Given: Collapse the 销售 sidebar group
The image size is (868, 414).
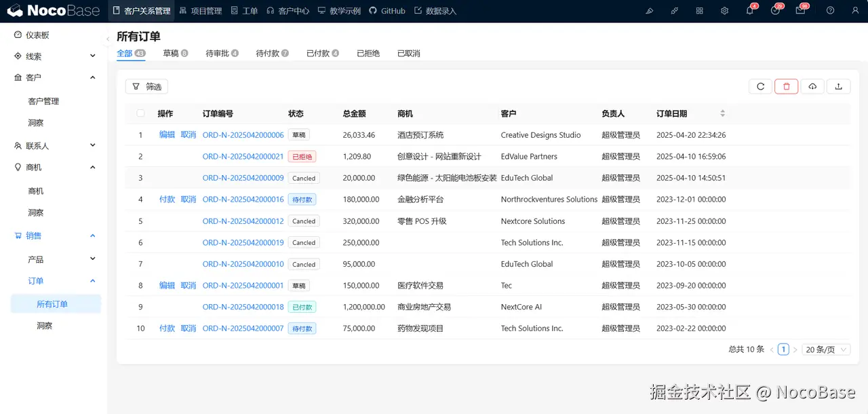Looking at the screenshot, I should click(x=93, y=236).
